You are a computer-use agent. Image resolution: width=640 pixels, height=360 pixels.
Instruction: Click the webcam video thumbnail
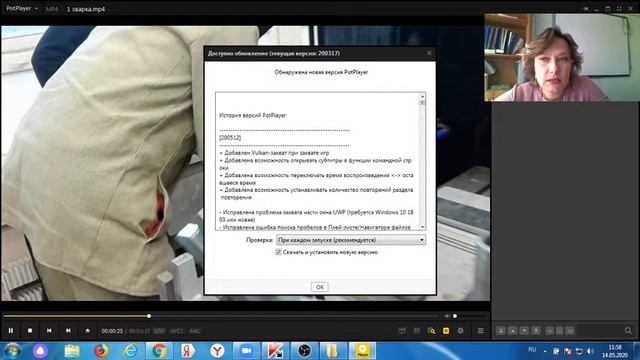[562, 57]
